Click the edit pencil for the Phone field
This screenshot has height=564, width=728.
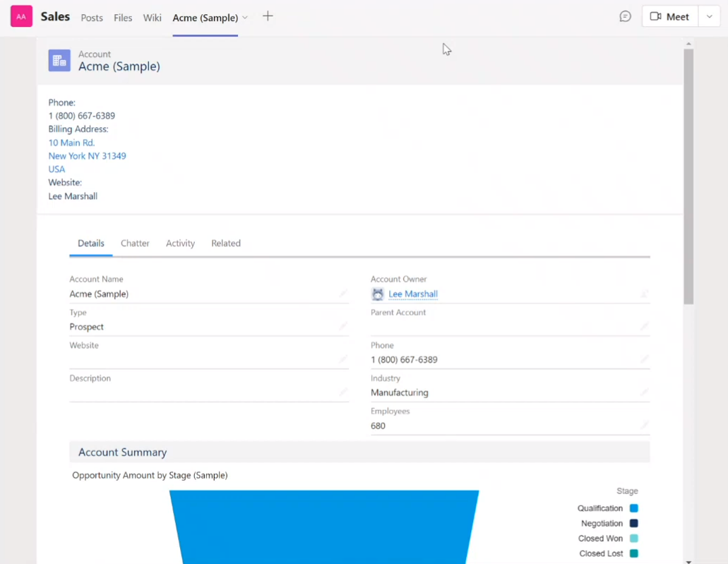click(644, 359)
